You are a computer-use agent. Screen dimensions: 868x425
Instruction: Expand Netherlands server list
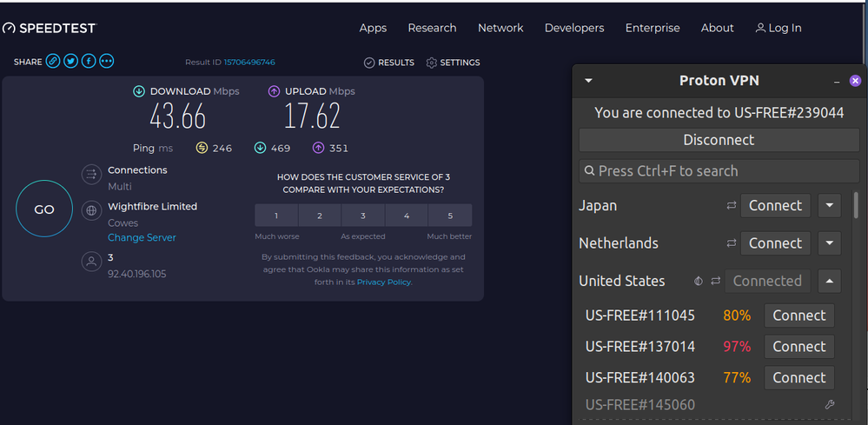[829, 243]
